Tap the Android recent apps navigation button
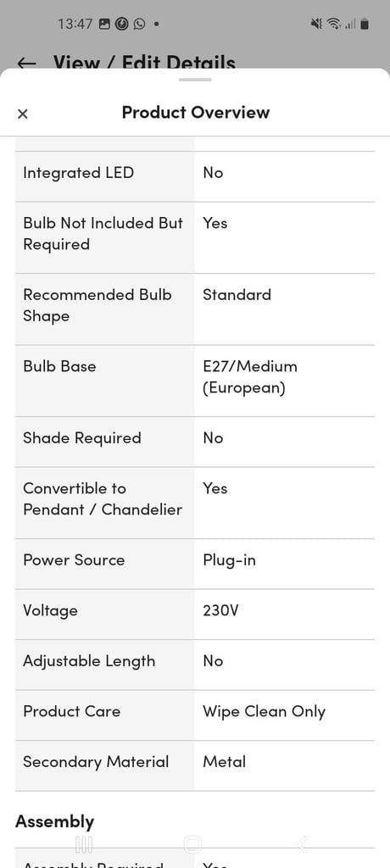390x868 pixels. pos(84,844)
